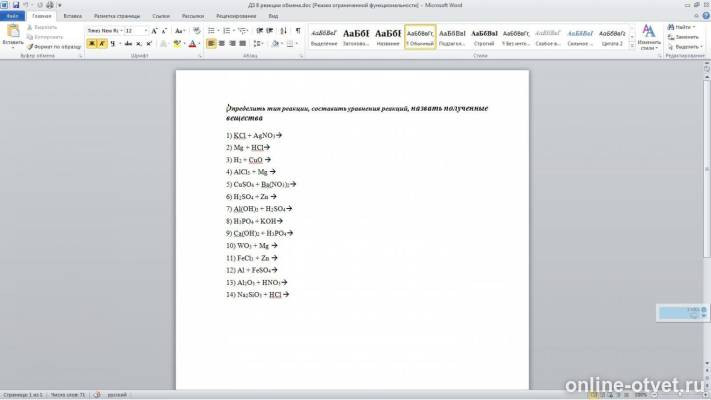Click the bulleted list icon

click(211, 31)
